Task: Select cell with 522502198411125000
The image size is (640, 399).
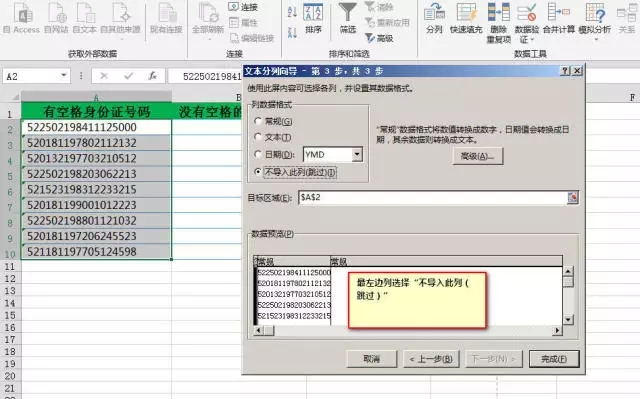Action: coord(96,127)
